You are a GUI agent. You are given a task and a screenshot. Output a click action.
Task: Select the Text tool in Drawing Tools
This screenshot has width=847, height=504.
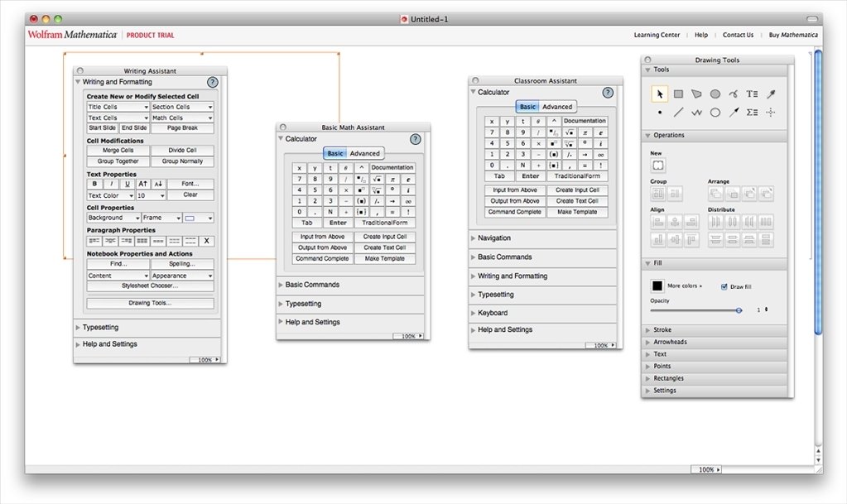(752, 93)
